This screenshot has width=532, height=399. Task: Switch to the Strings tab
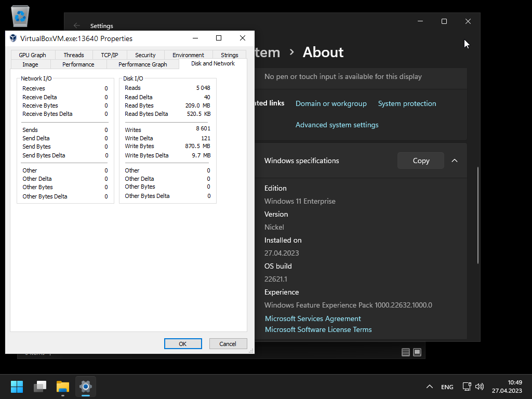coord(229,55)
